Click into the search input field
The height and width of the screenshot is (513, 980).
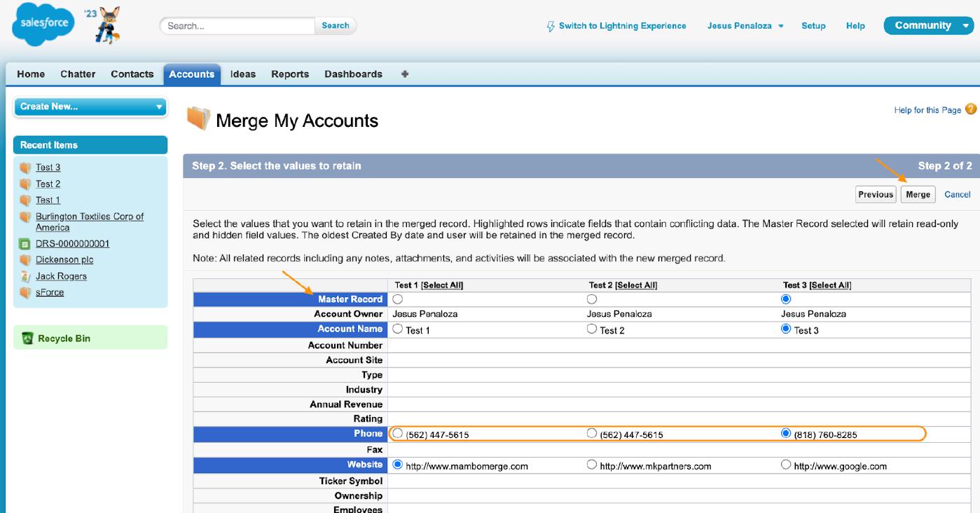[x=238, y=26]
